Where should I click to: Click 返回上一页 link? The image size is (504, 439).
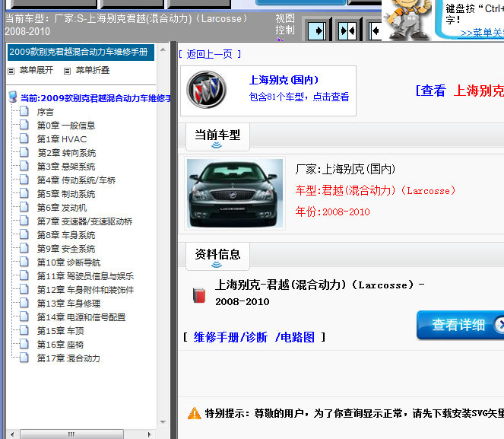coord(210,54)
